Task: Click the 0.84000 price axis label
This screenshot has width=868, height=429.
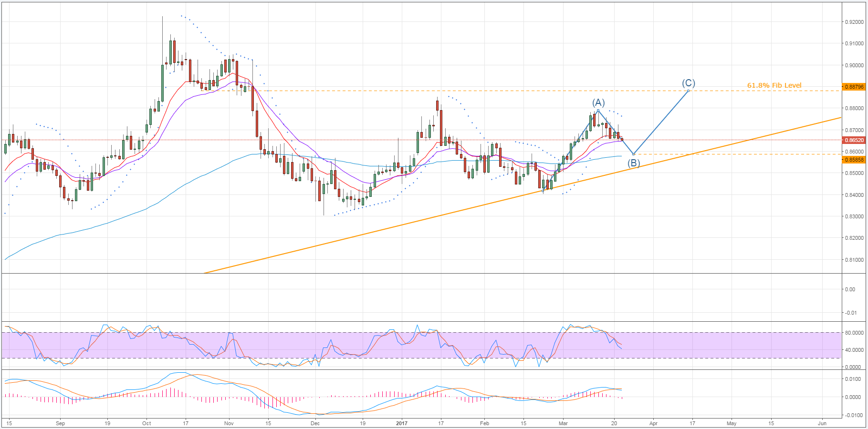Action: (854, 194)
